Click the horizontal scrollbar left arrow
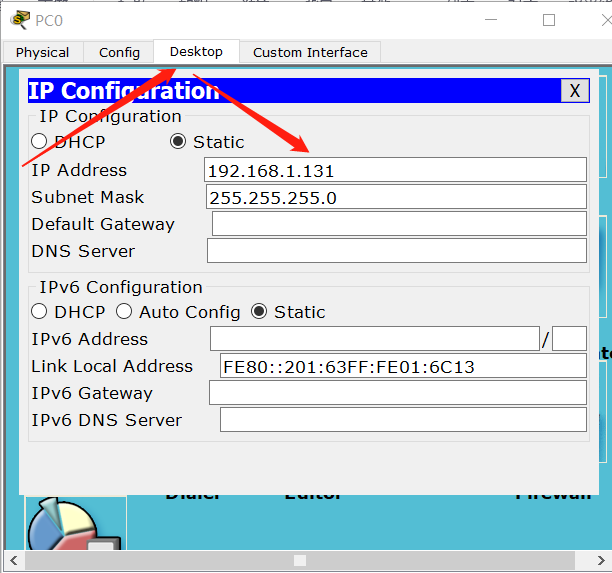This screenshot has height=573, width=612. tap(14, 561)
